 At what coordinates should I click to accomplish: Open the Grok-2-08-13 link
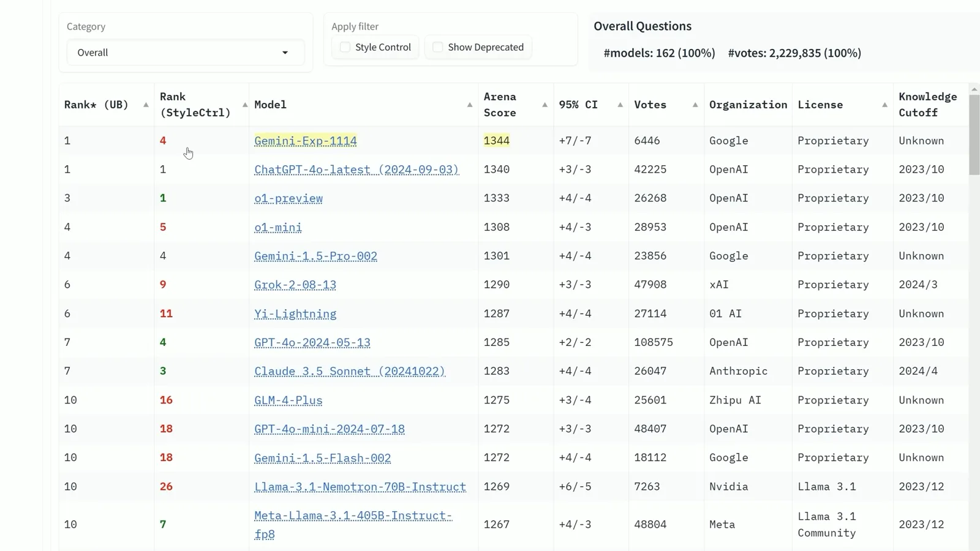click(x=295, y=285)
